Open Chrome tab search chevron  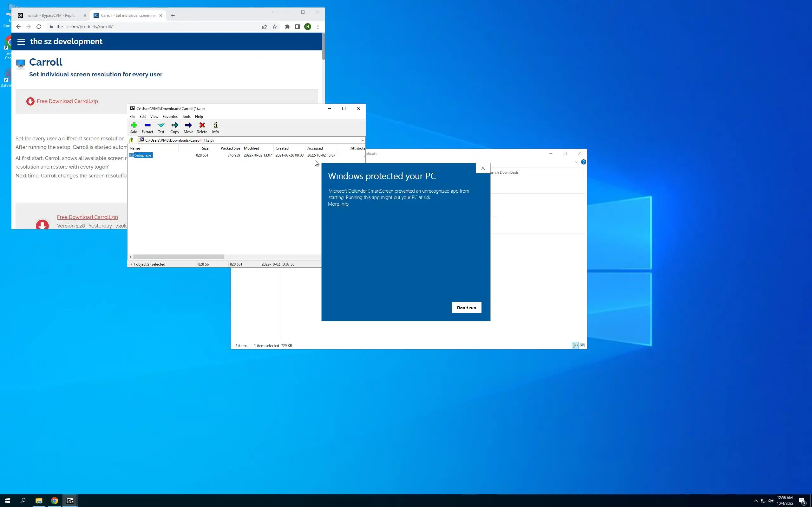pyautogui.click(x=274, y=12)
